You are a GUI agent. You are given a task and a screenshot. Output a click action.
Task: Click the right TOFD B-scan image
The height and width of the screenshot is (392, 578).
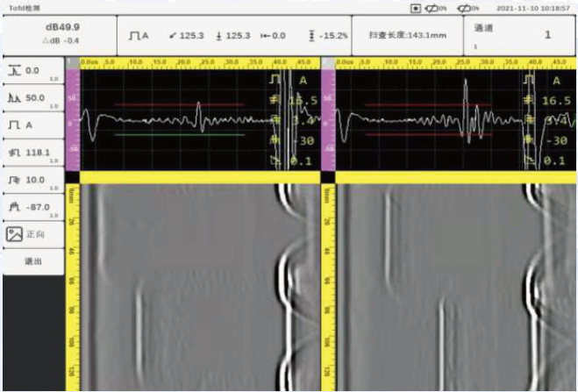(456, 288)
